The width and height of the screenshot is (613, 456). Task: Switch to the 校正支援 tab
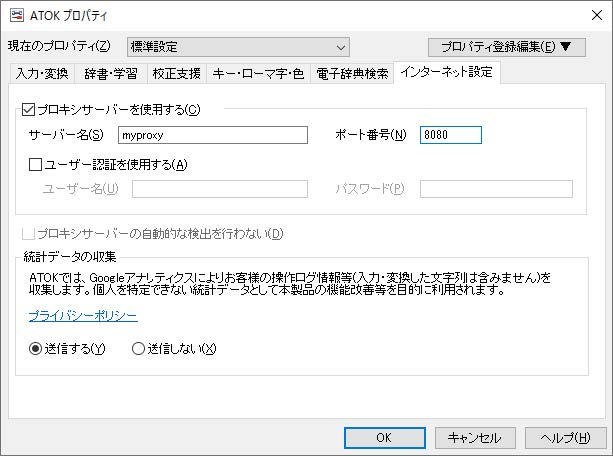[177, 74]
